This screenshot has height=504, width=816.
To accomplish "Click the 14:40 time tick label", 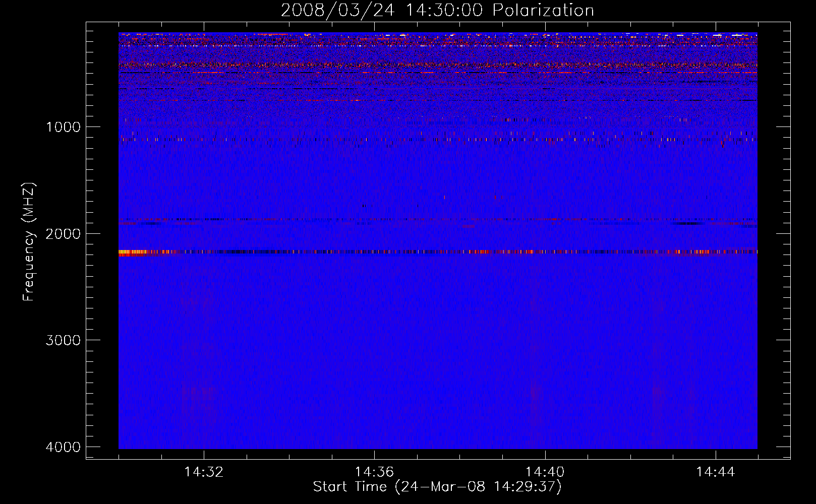I will 545,472.
